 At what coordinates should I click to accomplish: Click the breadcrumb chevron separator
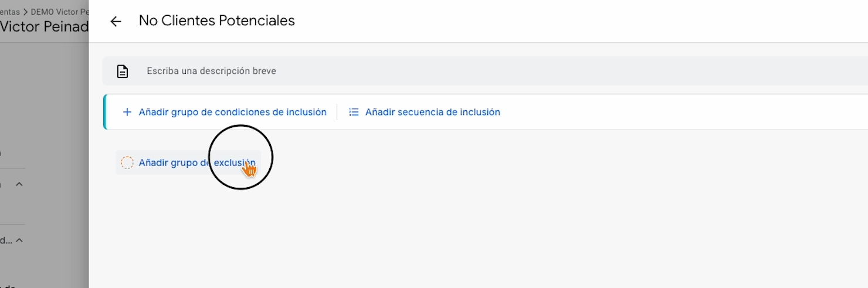coord(25,12)
